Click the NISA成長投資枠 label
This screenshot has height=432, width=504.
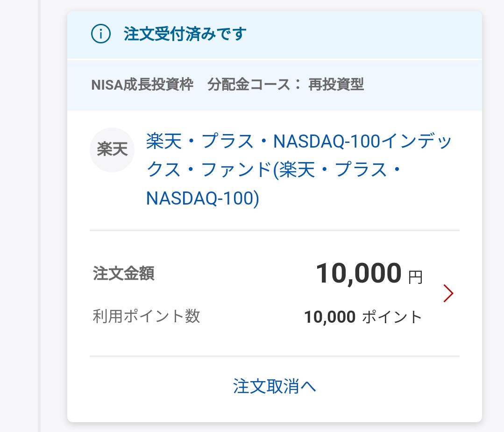142,85
